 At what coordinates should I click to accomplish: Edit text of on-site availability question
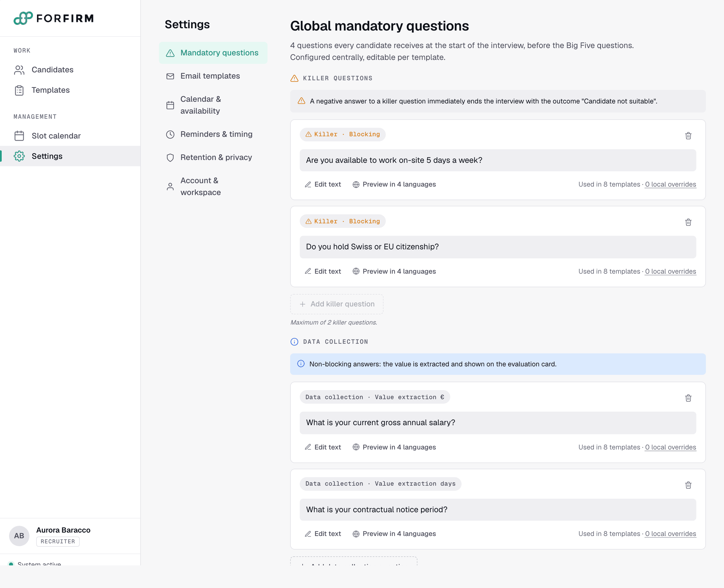pos(323,185)
